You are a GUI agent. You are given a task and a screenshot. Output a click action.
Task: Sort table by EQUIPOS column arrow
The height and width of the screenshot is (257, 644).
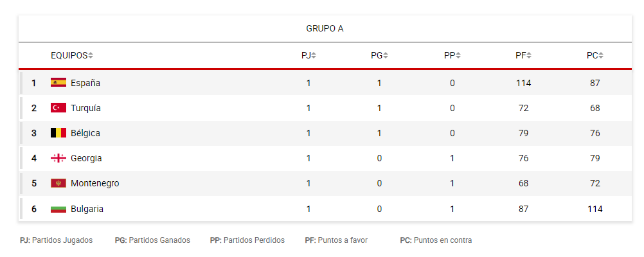(91, 56)
